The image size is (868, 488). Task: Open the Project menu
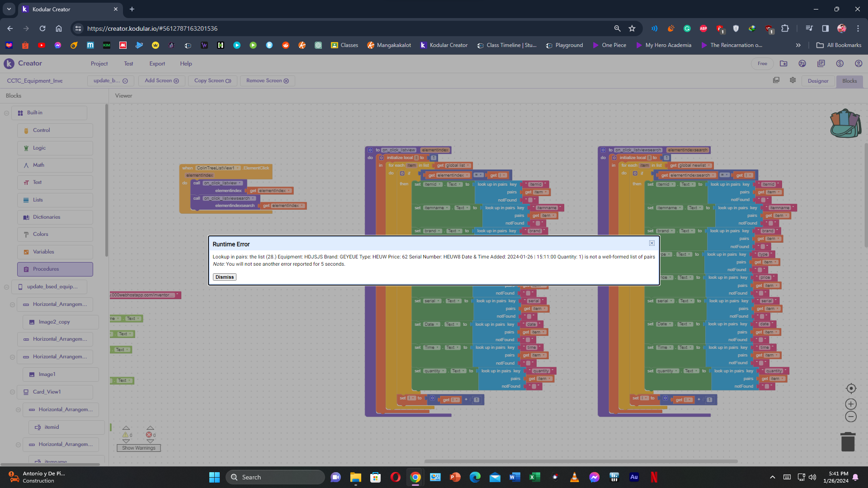(99, 64)
